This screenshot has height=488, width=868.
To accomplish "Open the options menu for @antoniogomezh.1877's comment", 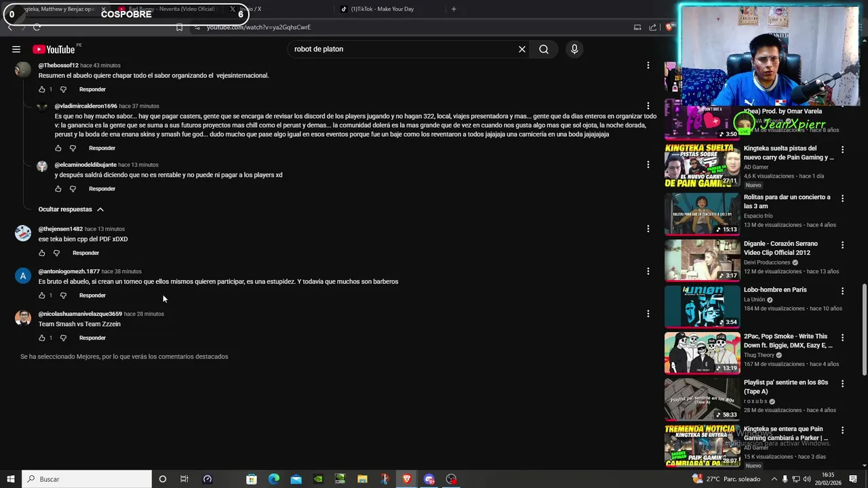I will tap(648, 271).
